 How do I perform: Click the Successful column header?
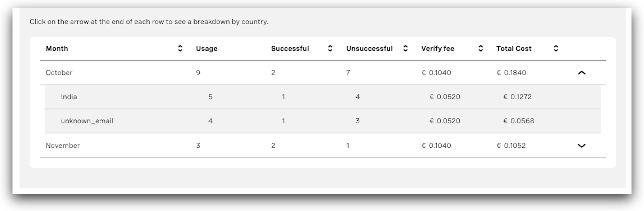coord(290,48)
